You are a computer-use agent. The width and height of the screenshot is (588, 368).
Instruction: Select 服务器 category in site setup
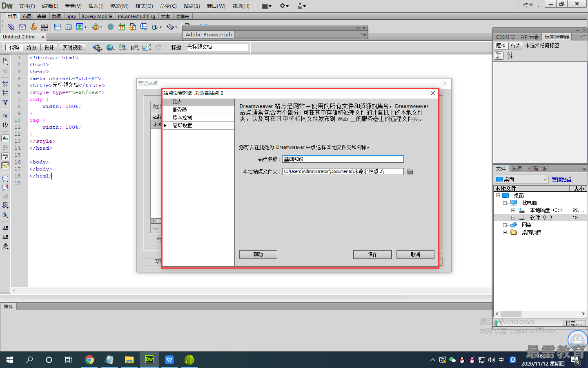pyautogui.click(x=198, y=110)
